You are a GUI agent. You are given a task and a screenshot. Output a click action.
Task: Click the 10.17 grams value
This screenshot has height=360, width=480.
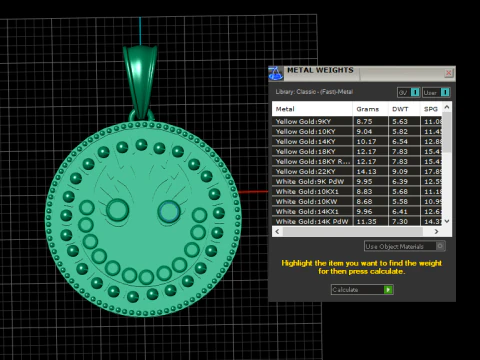coord(366,141)
